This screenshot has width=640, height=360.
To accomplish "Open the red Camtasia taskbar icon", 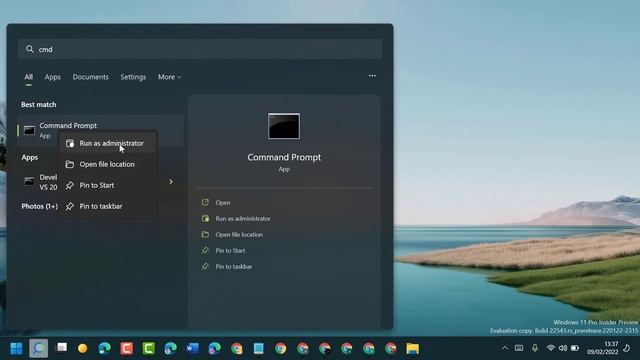I will (127, 349).
